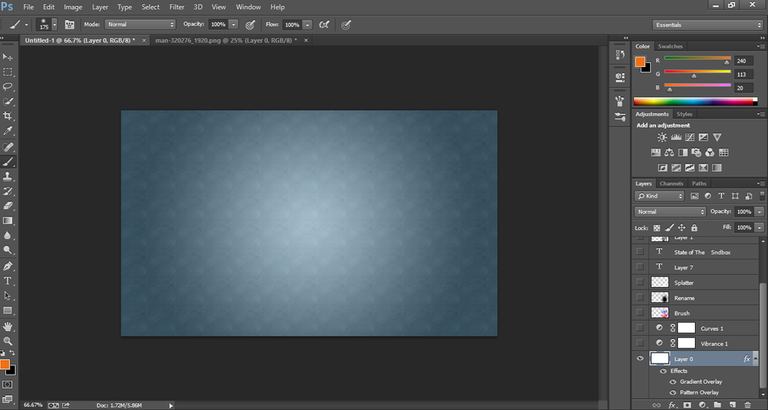Click the layer Opacity value field
768x410 pixels.
(x=743, y=212)
